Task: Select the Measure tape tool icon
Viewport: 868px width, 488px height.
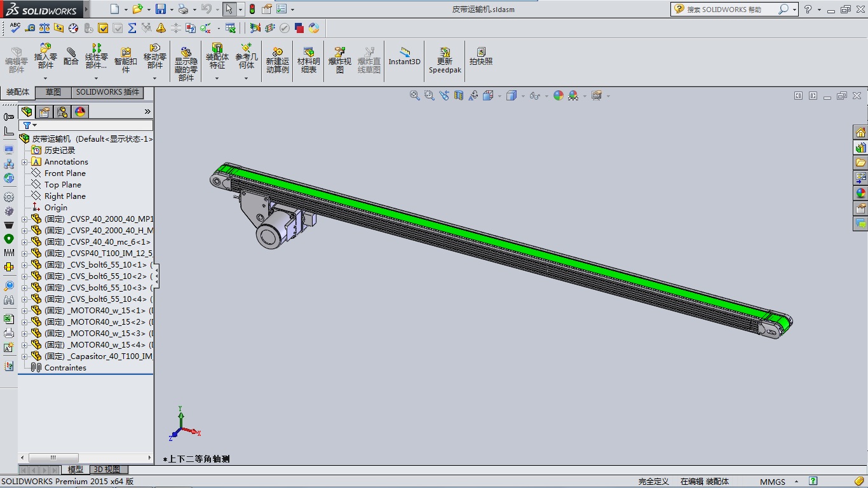Action: (x=30, y=28)
